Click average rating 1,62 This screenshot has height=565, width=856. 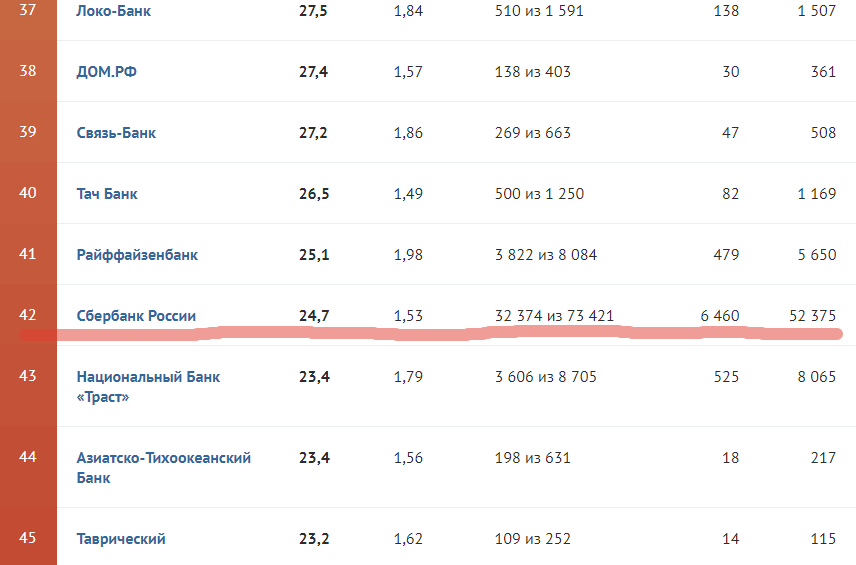408,539
